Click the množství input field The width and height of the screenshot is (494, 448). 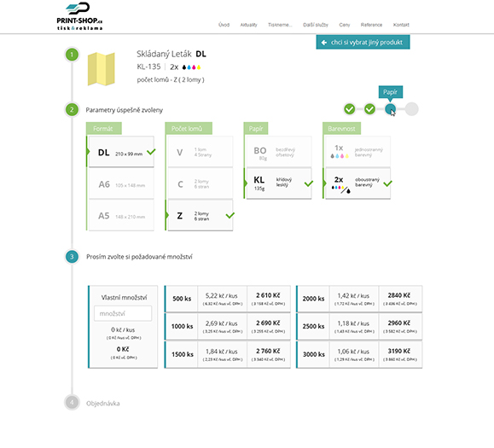[x=123, y=313]
